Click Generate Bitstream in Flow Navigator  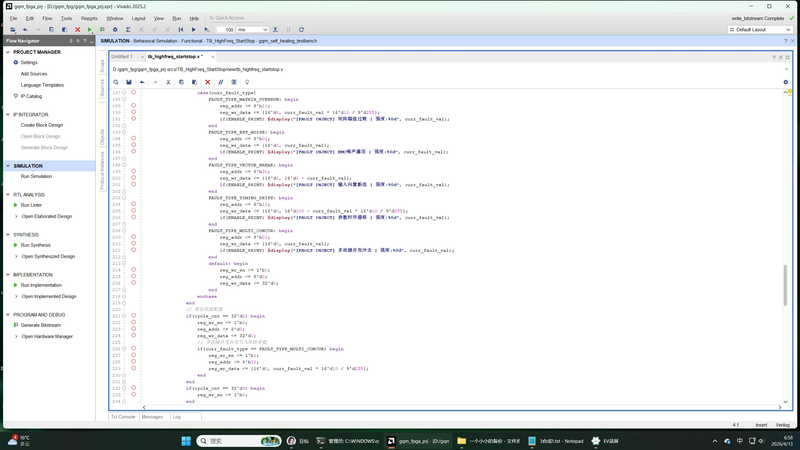click(x=41, y=326)
